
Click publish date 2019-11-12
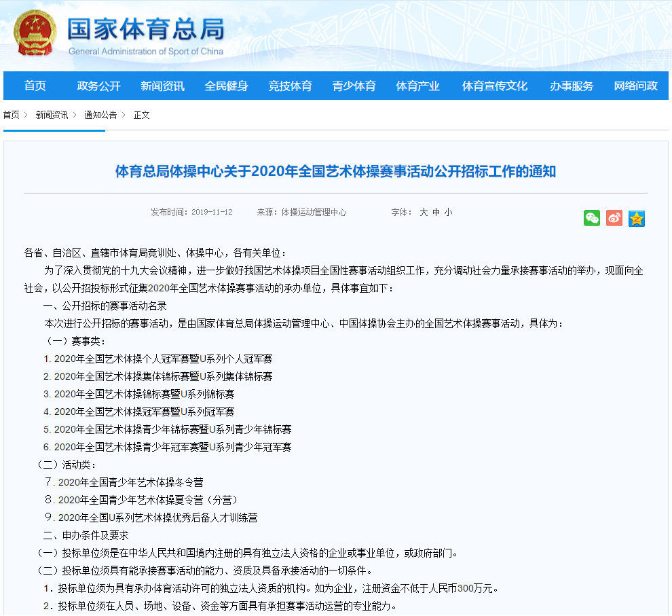(212, 212)
